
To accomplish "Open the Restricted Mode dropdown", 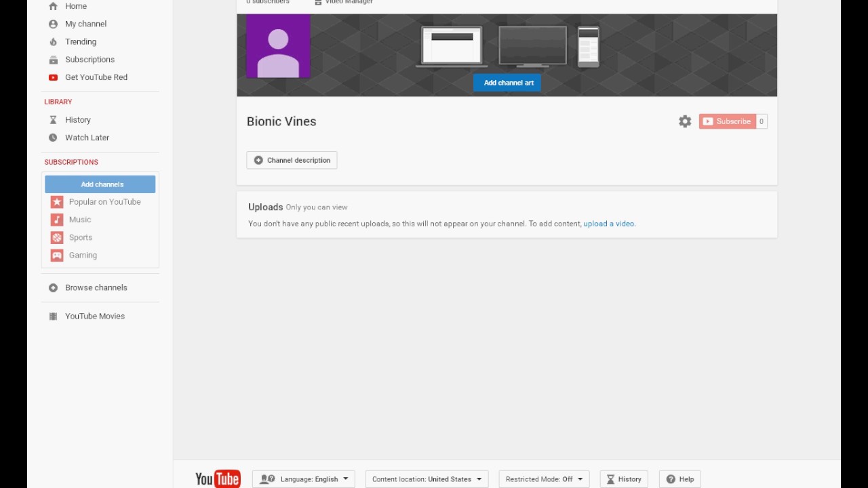I will [x=544, y=479].
